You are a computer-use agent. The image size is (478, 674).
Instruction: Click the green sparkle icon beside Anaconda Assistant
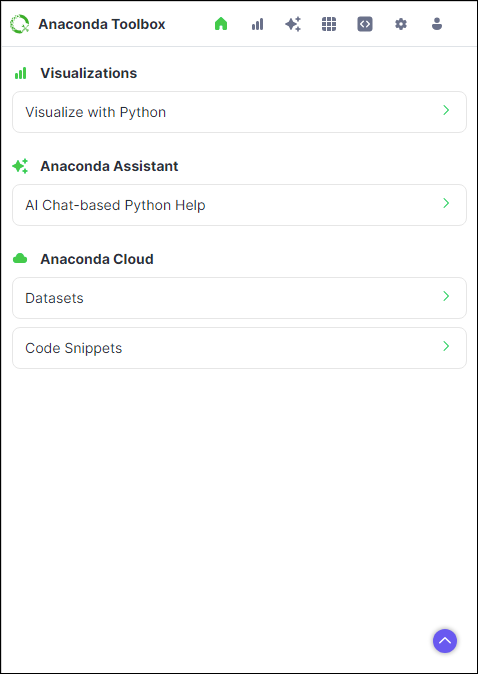(x=20, y=166)
